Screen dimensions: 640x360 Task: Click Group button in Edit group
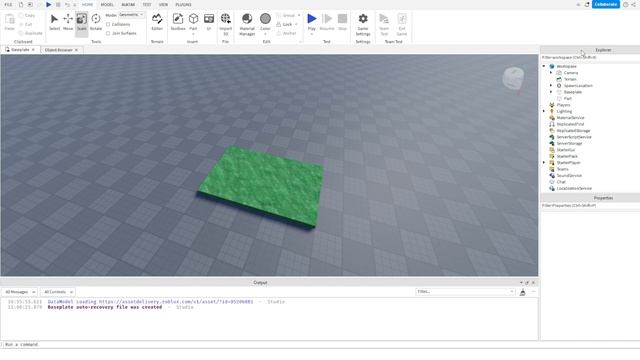coord(288,16)
